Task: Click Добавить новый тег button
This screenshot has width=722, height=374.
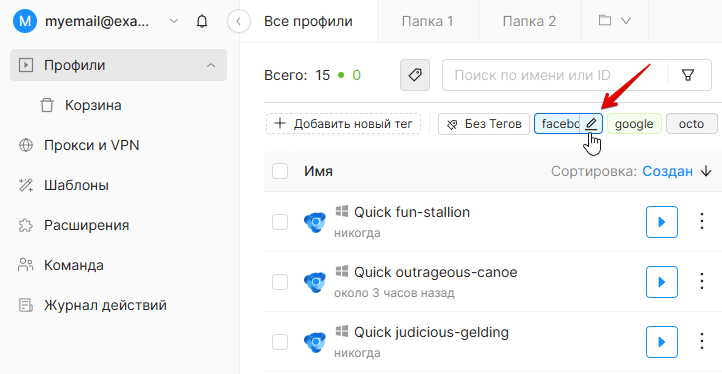Action: coord(344,124)
